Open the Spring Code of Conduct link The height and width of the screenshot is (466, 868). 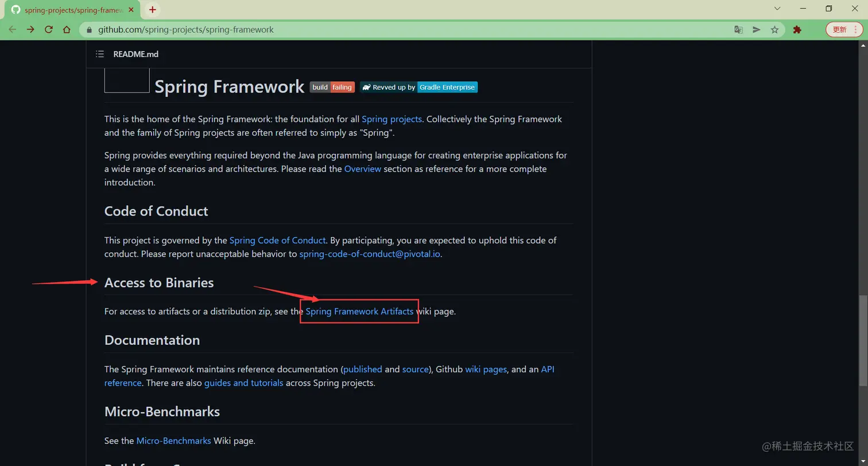click(277, 240)
